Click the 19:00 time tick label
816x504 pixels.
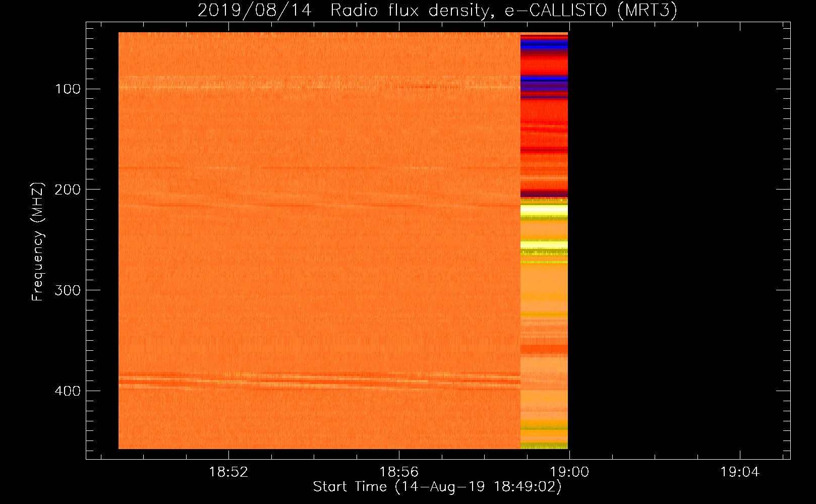click(x=569, y=472)
